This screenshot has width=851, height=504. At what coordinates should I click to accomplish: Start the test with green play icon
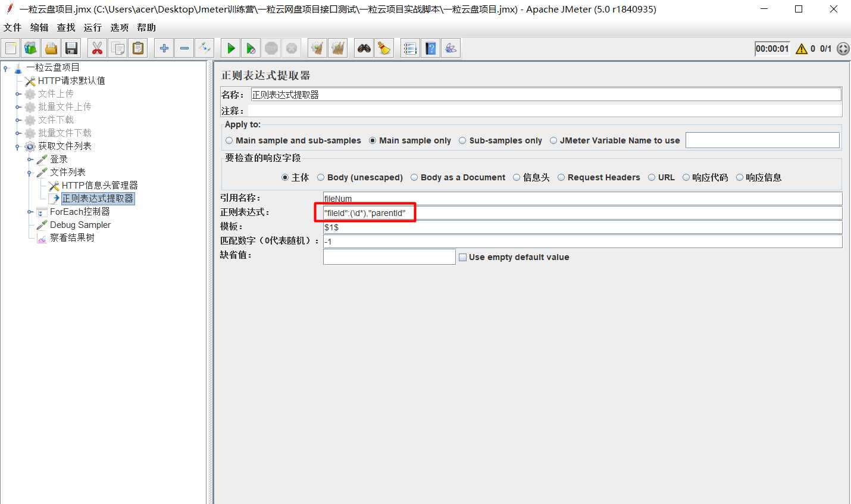[x=231, y=48]
